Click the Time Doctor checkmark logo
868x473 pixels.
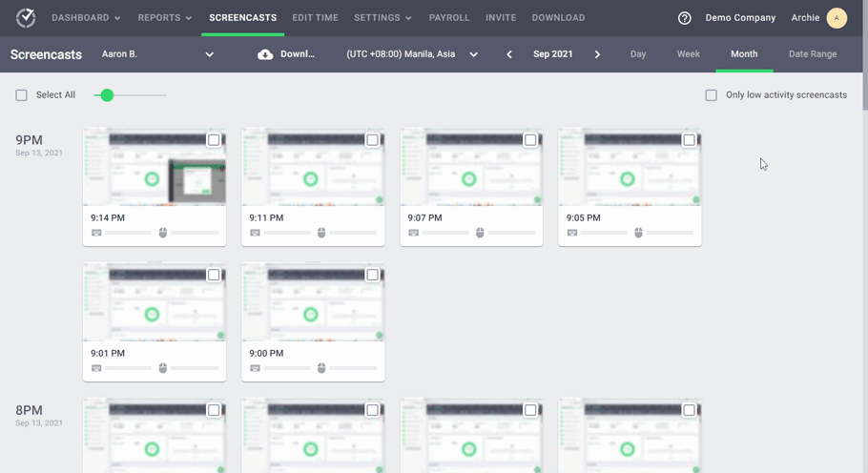point(26,18)
